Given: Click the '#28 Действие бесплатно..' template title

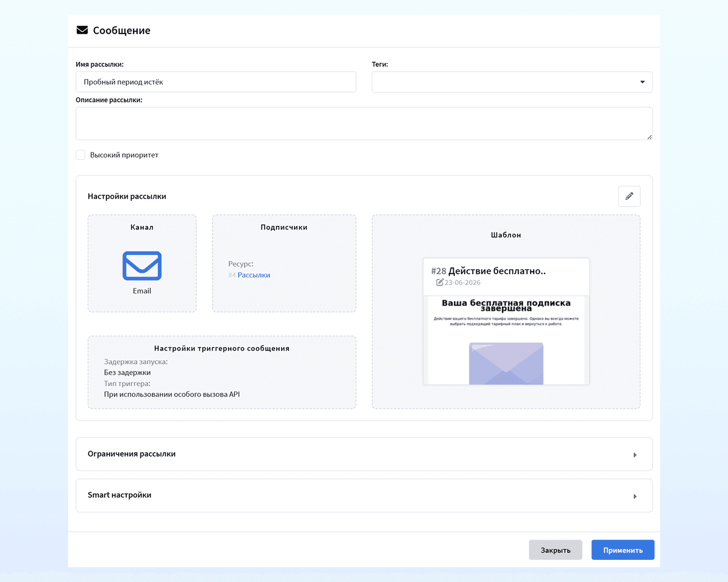Looking at the screenshot, I should point(488,271).
